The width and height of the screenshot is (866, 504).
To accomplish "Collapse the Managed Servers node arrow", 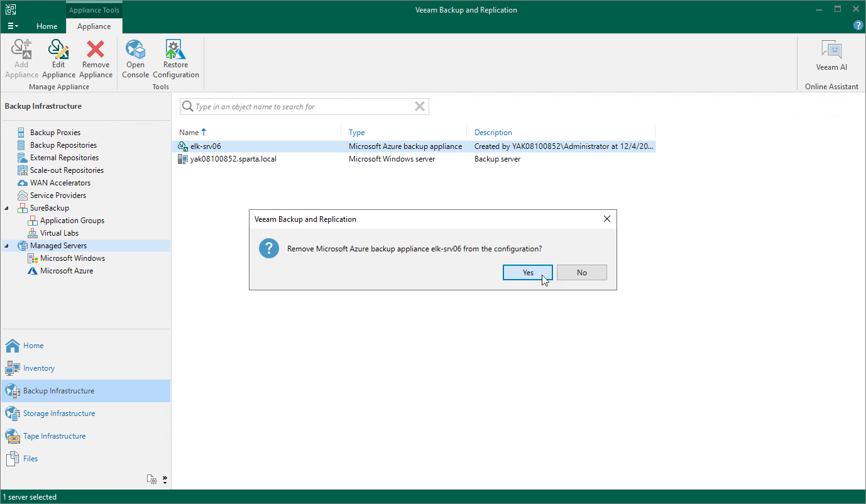I will pyautogui.click(x=7, y=246).
